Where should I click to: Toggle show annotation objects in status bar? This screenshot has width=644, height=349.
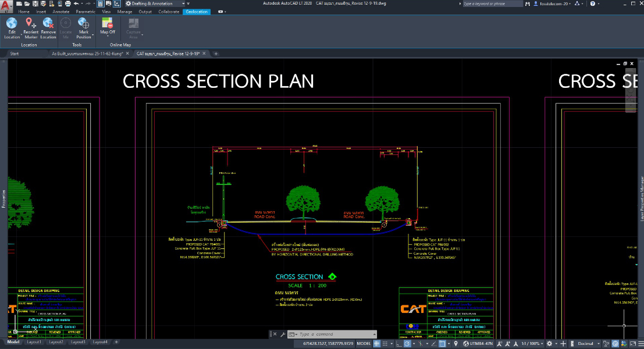click(499, 344)
